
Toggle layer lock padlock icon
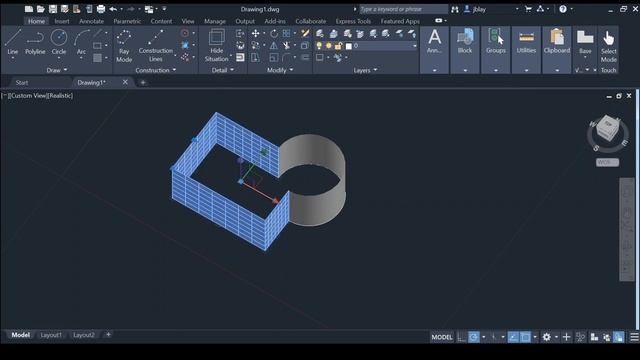point(338,46)
